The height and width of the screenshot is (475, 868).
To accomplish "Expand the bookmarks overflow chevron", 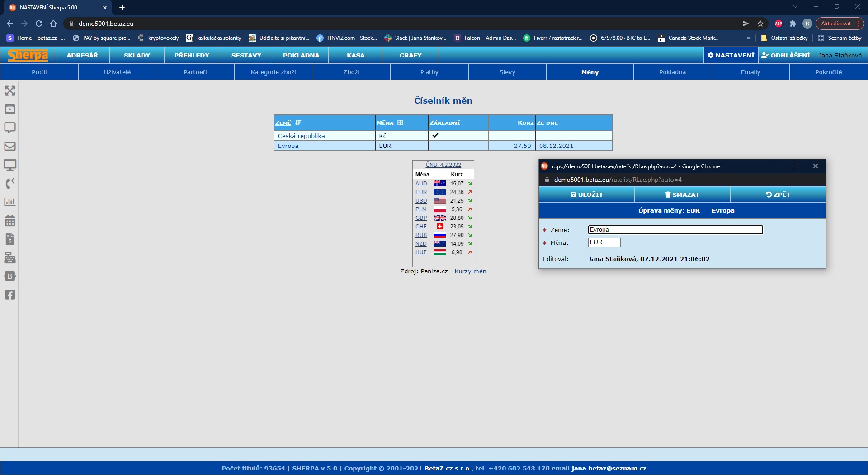I will tap(749, 38).
